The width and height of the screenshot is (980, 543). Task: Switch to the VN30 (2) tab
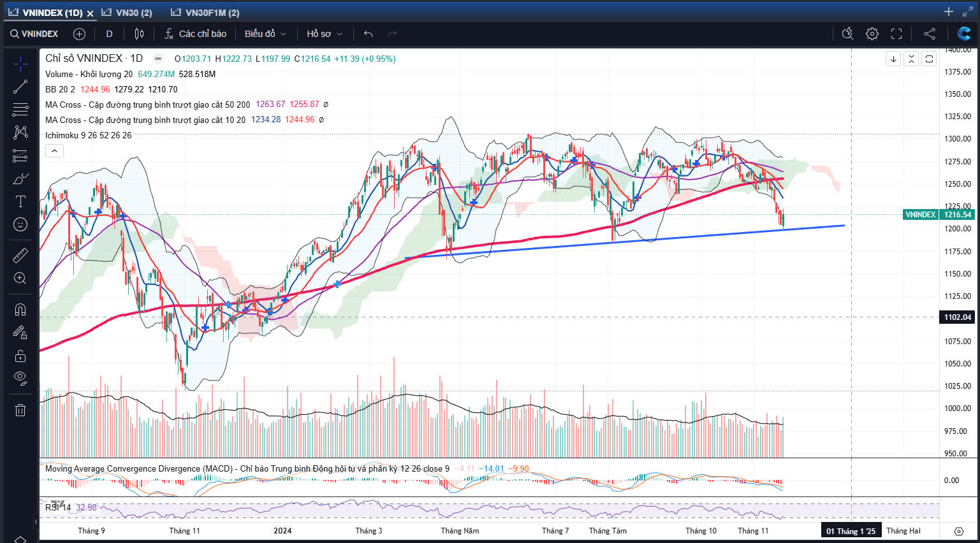click(127, 13)
